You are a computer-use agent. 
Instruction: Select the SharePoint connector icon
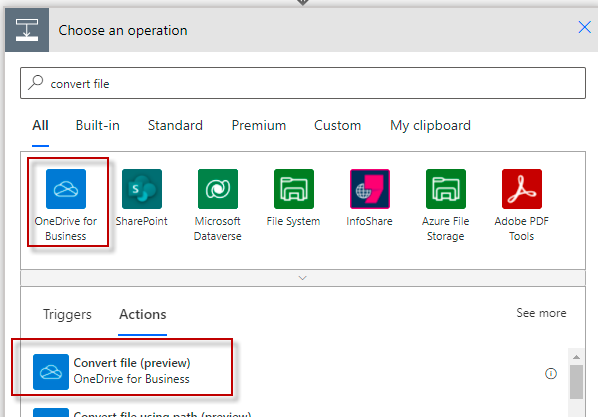pyautogui.click(x=142, y=189)
